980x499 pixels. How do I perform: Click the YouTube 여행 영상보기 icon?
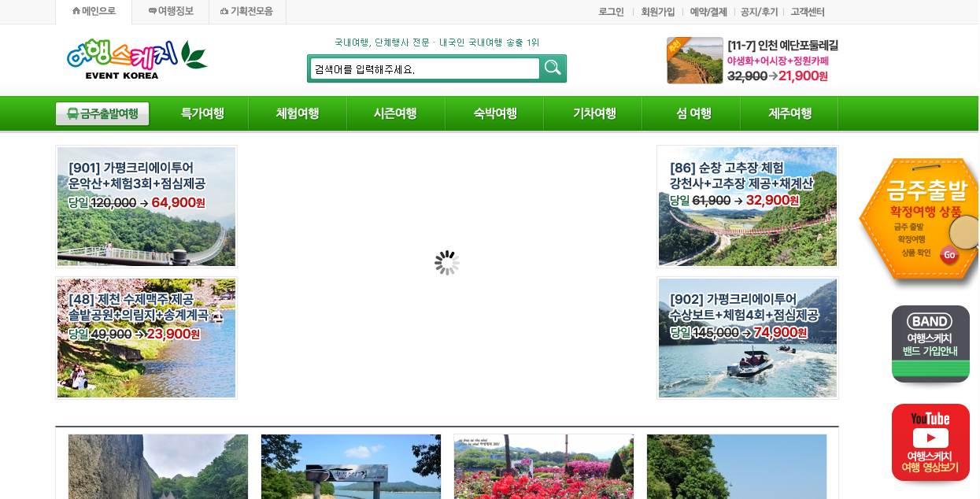coord(930,442)
